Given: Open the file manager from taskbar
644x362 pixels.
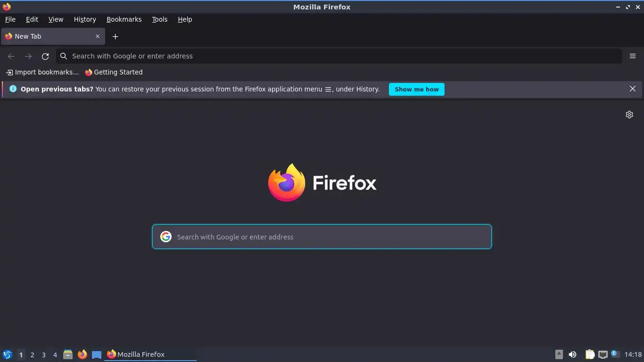Looking at the screenshot, I should [x=68, y=354].
